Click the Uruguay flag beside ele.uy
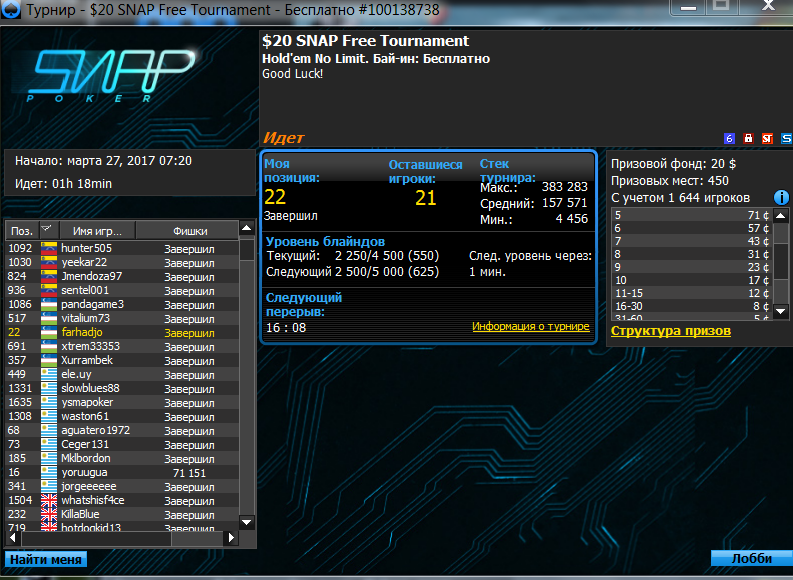793x580 pixels. tap(49, 374)
